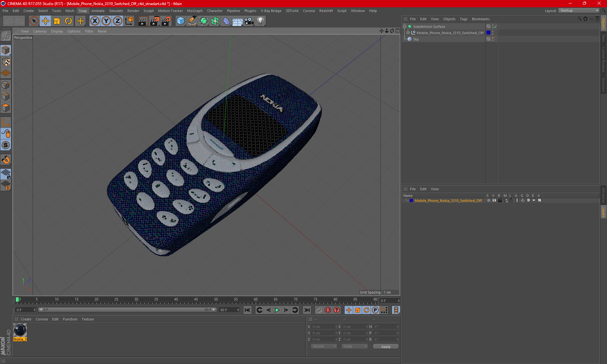The width and height of the screenshot is (607, 364).
Task: Add a Camera object
Action: [x=249, y=21]
